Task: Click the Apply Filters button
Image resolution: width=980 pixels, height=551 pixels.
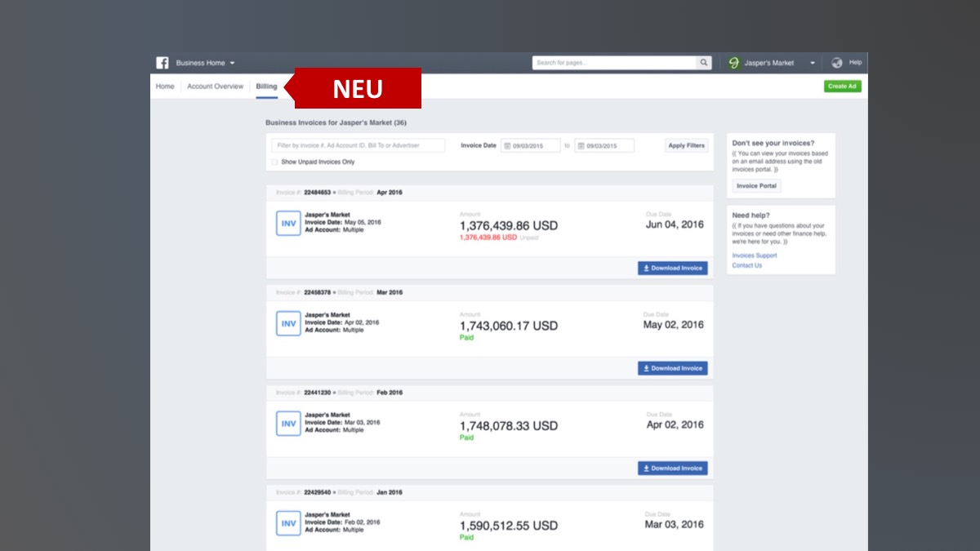Action: [x=686, y=145]
